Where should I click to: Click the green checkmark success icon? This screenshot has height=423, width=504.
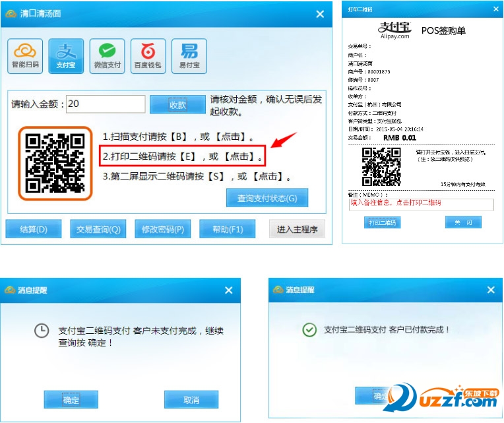309,330
